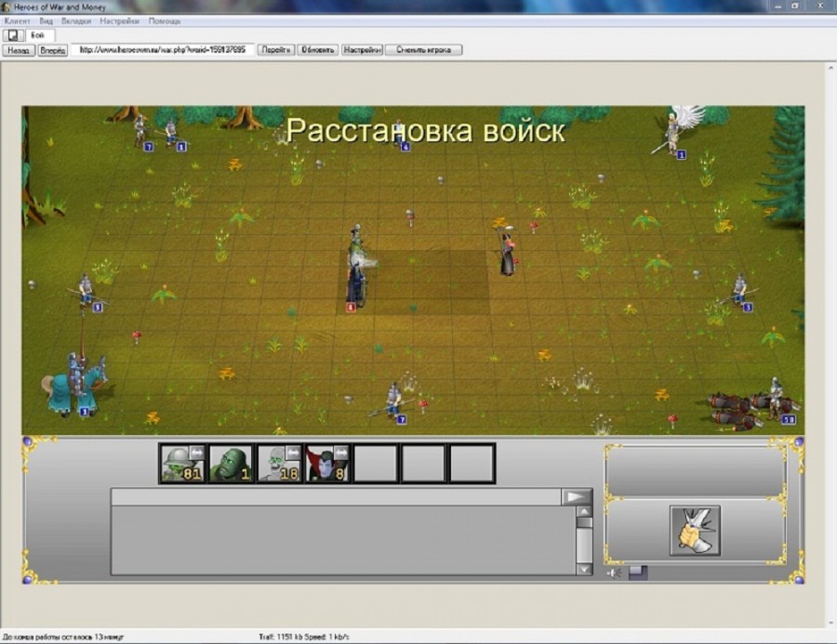Click the chat log scroll up arrow
Screen dimensions: 837x644
point(585,511)
